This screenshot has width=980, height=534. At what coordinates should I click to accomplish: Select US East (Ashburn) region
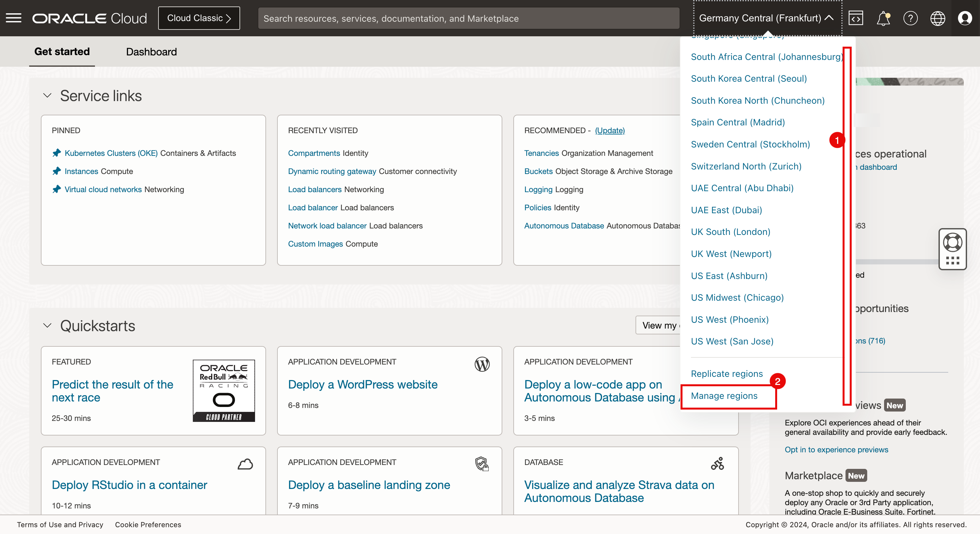tap(729, 276)
